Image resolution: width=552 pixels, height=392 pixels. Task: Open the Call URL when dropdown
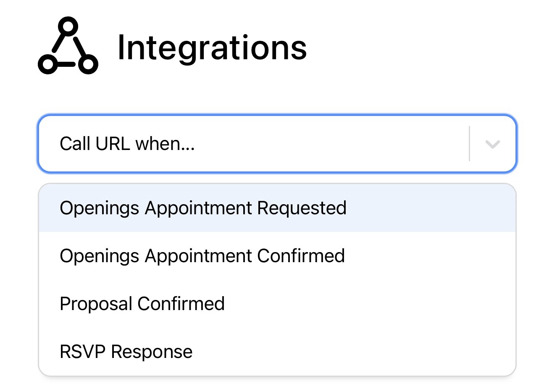277,143
